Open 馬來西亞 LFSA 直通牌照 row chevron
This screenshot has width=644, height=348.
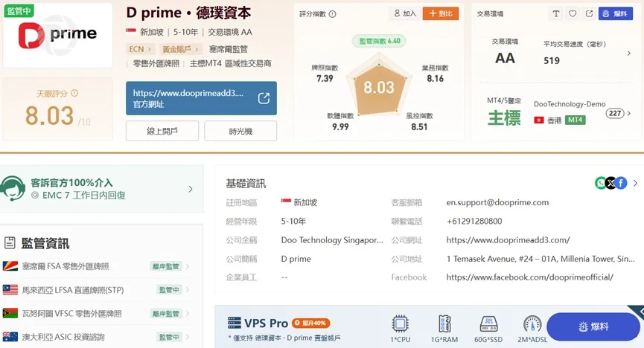(x=188, y=290)
